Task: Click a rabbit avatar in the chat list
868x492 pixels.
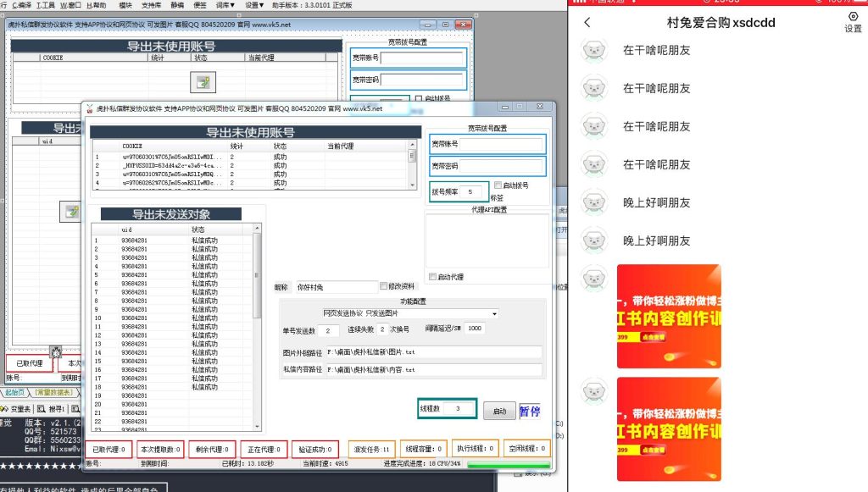Action: [x=591, y=53]
